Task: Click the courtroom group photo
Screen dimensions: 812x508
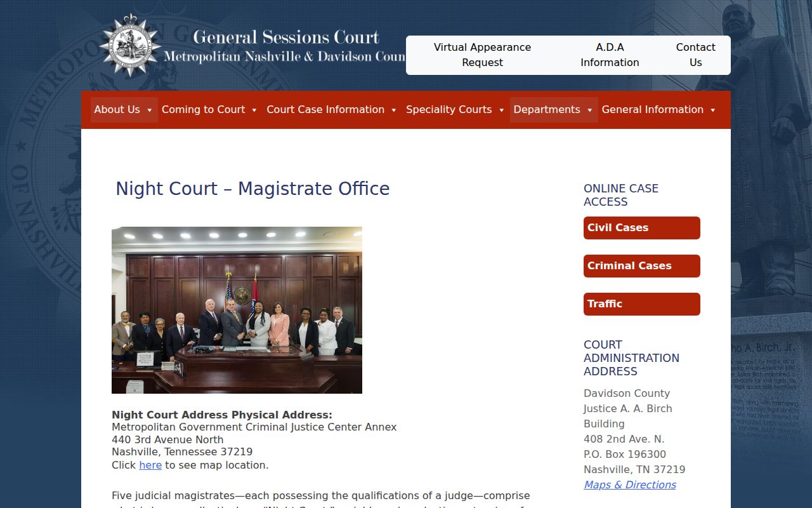Action: 237,310
